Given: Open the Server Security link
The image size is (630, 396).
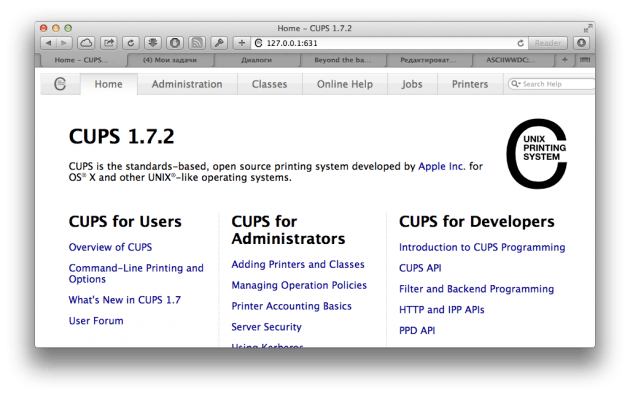Looking at the screenshot, I should [266, 327].
